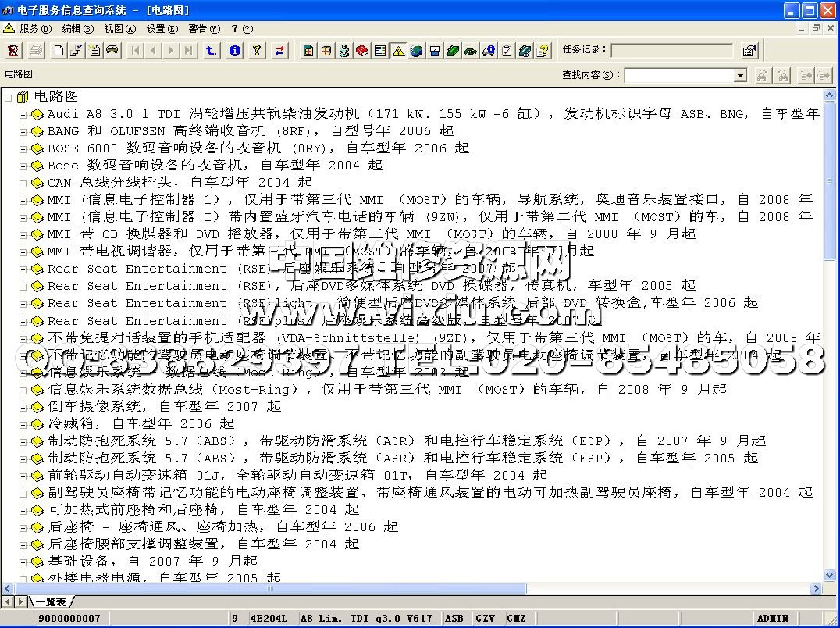Go to next record arrow
Viewport: 840px width, 628px height.
pos(171,51)
